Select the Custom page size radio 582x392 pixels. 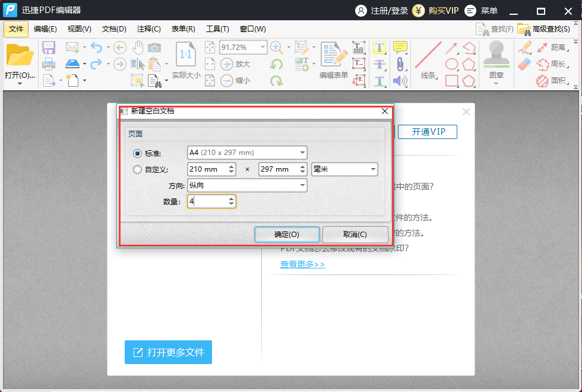(x=137, y=170)
